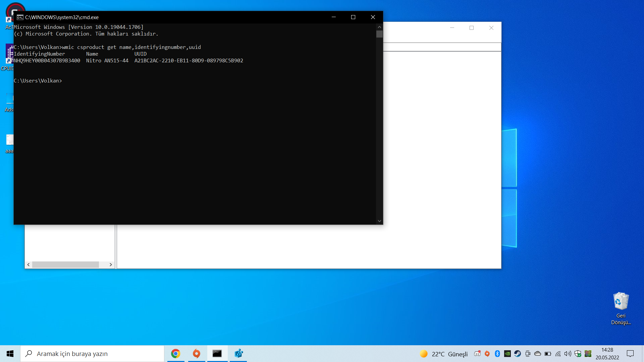This screenshot has width=644, height=362.
Task: Open the cmd.exe title bar system menu icon
Action: tap(20, 17)
